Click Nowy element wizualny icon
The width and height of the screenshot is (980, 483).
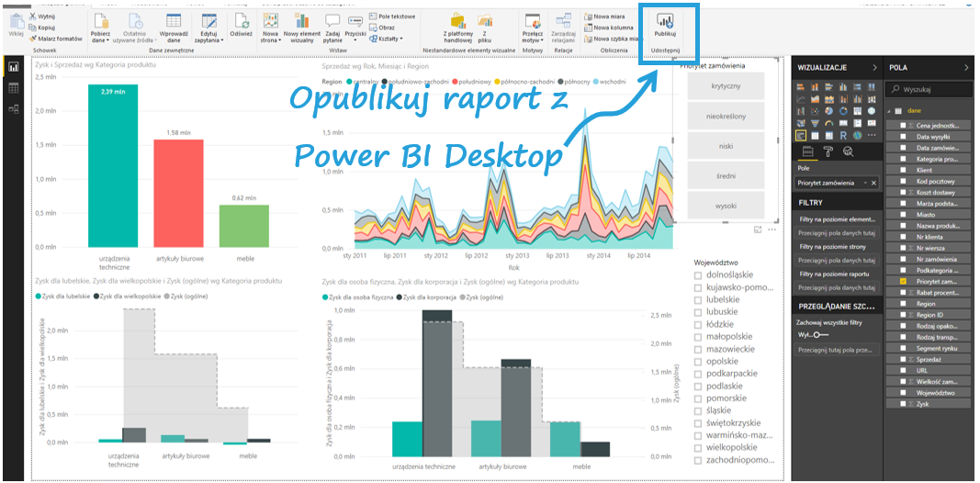(301, 22)
